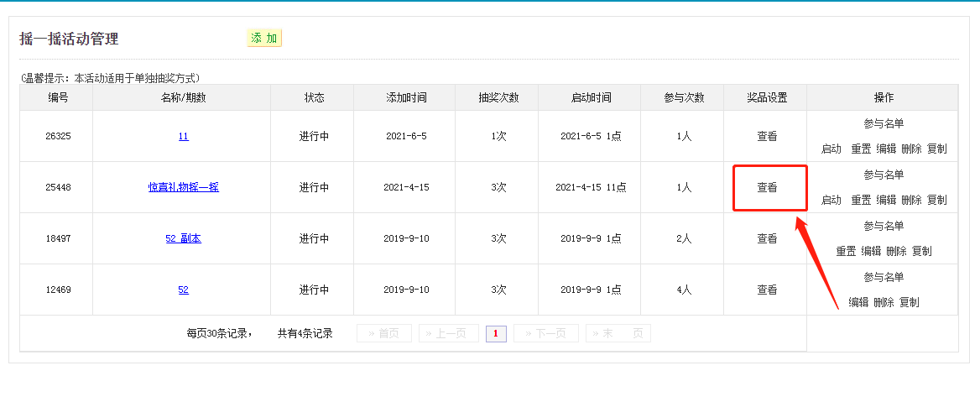Click 复制 for activity 26325

936,149
